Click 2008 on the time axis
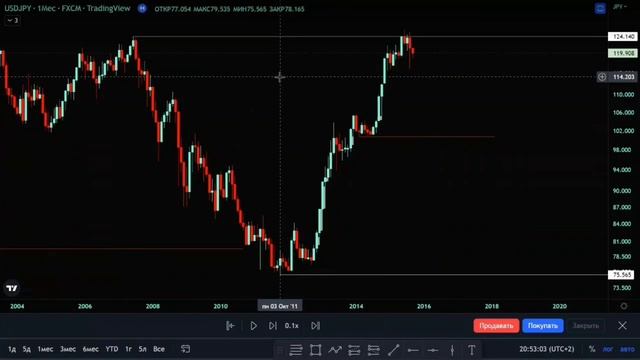640x360 pixels. pyautogui.click(x=153, y=306)
